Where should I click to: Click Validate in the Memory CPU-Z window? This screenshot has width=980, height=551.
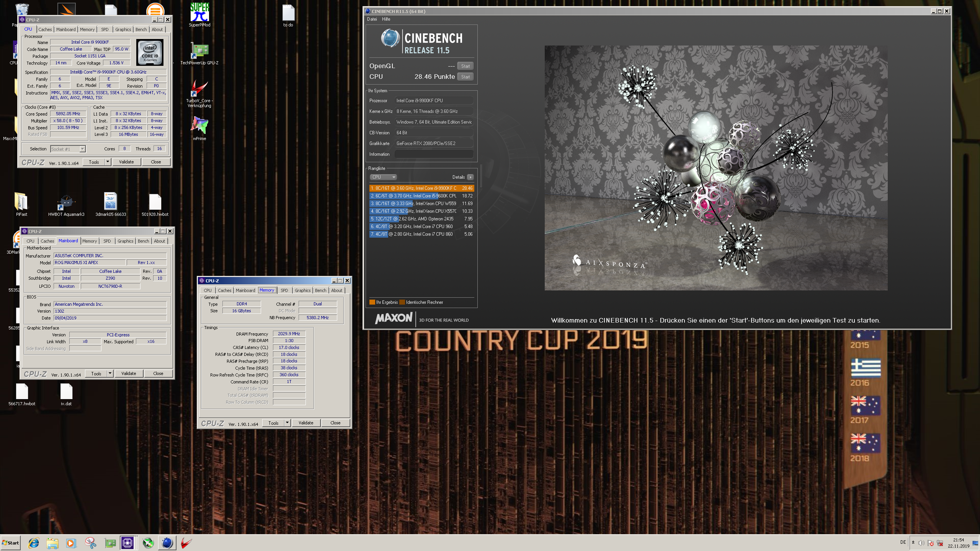[x=306, y=423]
